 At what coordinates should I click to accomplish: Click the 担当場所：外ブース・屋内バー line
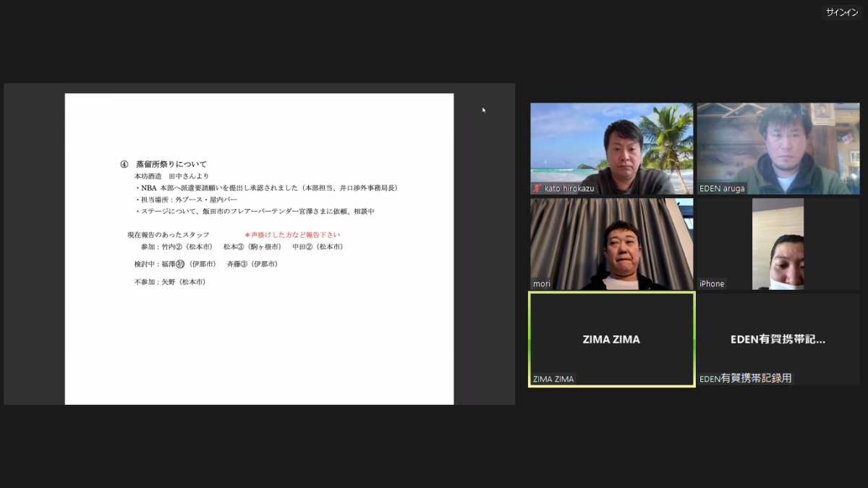[187, 200]
